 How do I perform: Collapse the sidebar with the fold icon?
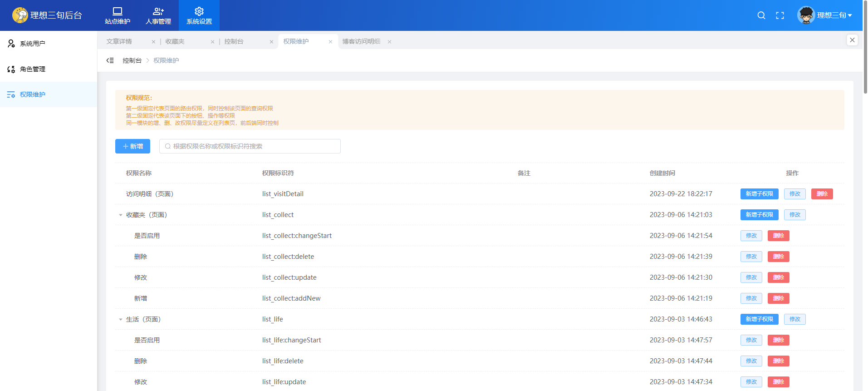pyautogui.click(x=110, y=60)
